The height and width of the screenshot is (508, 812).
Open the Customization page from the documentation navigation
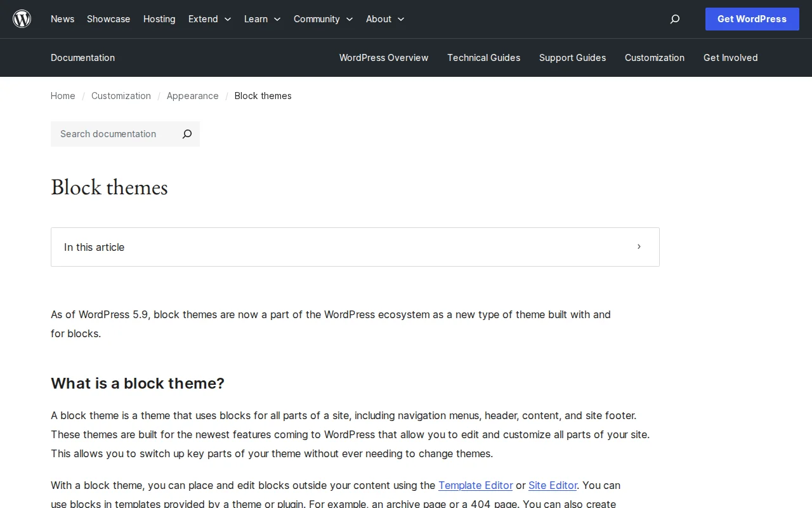point(655,58)
